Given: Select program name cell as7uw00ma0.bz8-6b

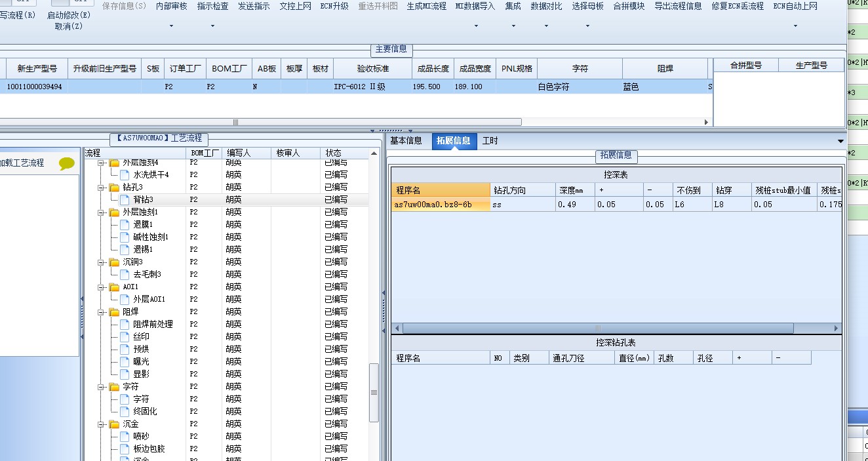Looking at the screenshot, I should coord(441,205).
